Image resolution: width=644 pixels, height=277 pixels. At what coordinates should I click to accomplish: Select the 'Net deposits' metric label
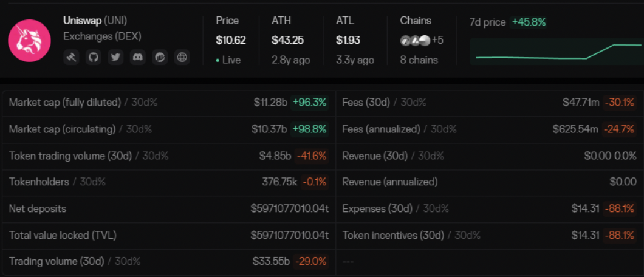click(x=38, y=208)
